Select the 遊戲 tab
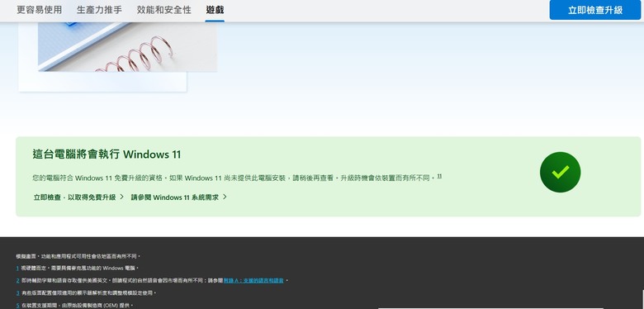This screenshot has width=644, height=309. [x=215, y=10]
